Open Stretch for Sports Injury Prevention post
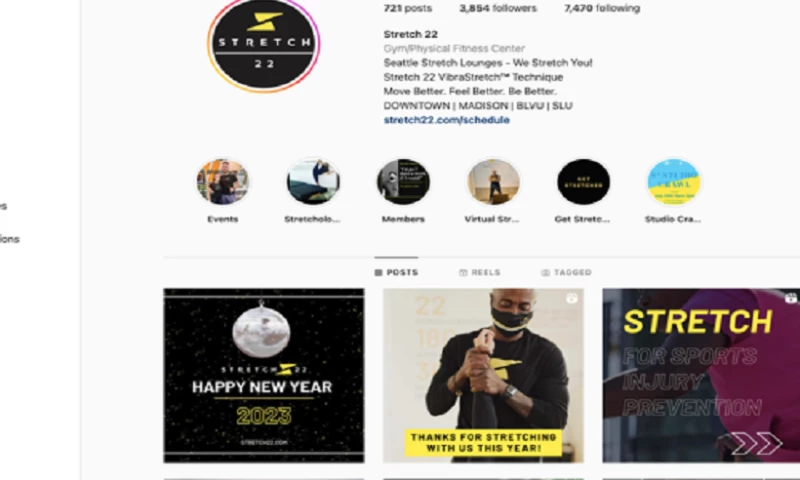800x480 pixels. coord(701,375)
